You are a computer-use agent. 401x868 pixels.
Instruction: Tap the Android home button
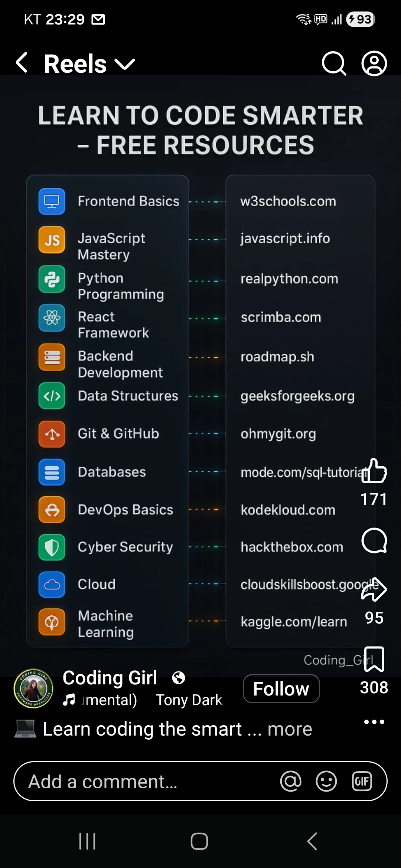(x=199, y=841)
